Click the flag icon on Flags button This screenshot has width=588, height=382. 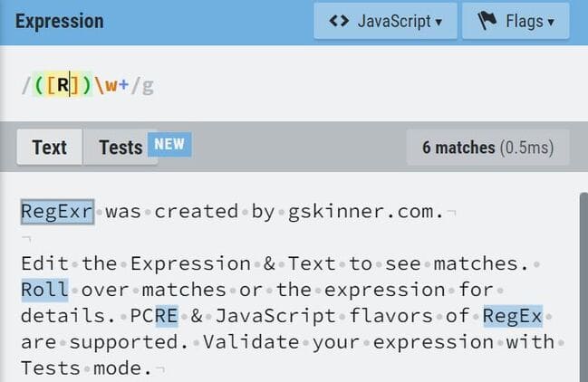487,20
